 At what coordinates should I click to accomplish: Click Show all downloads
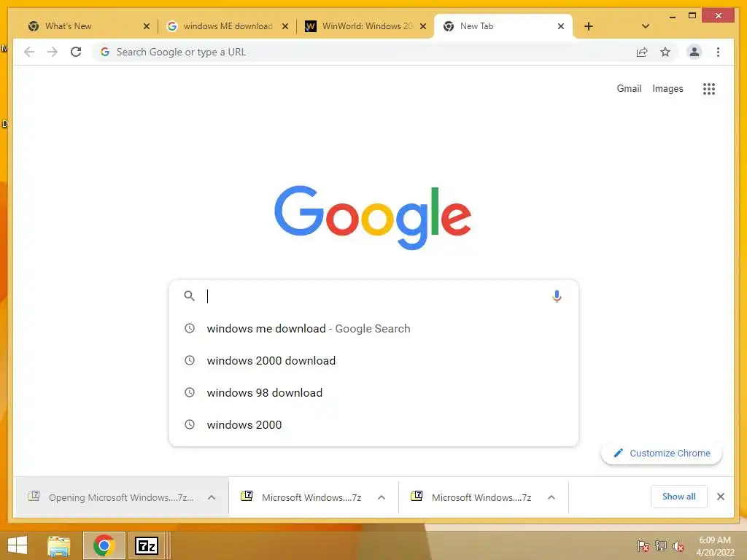click(679, 497)
